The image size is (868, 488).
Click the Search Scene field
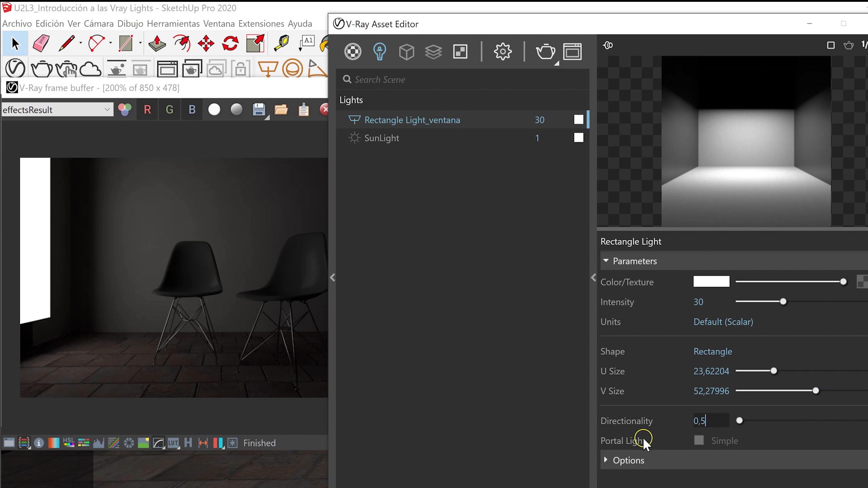(466, 80)
